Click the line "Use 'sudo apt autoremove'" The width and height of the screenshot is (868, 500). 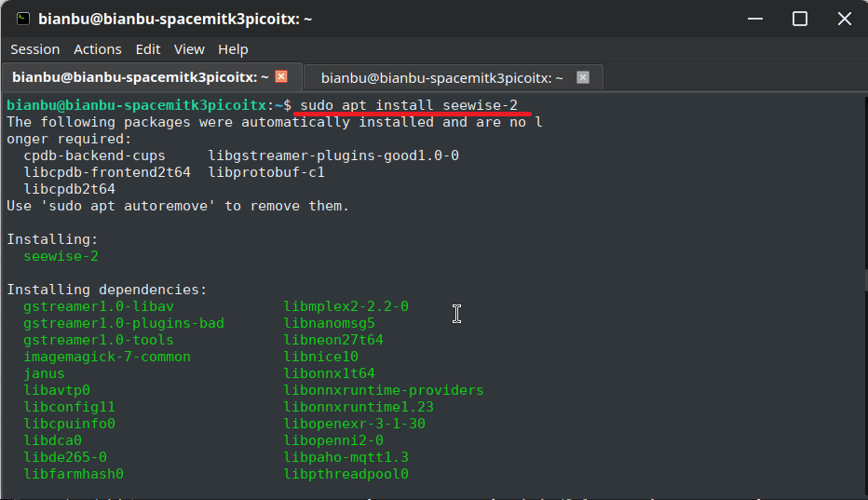[x=178, y=206]
